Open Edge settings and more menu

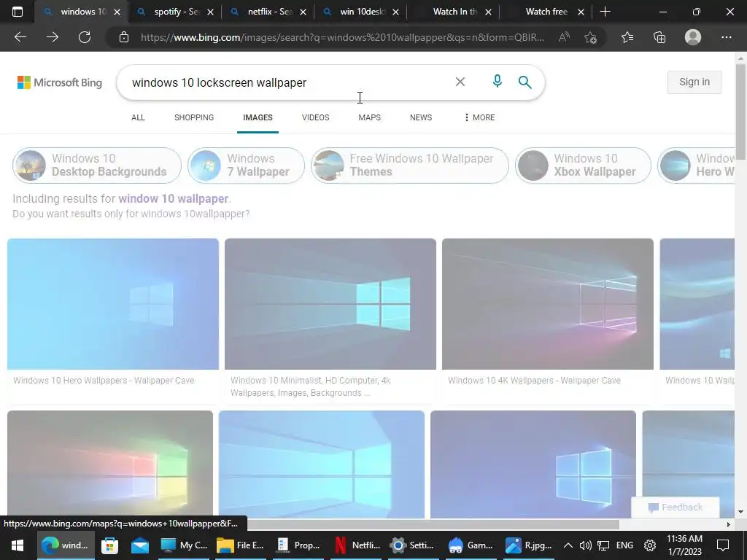(x=726, y=37)
